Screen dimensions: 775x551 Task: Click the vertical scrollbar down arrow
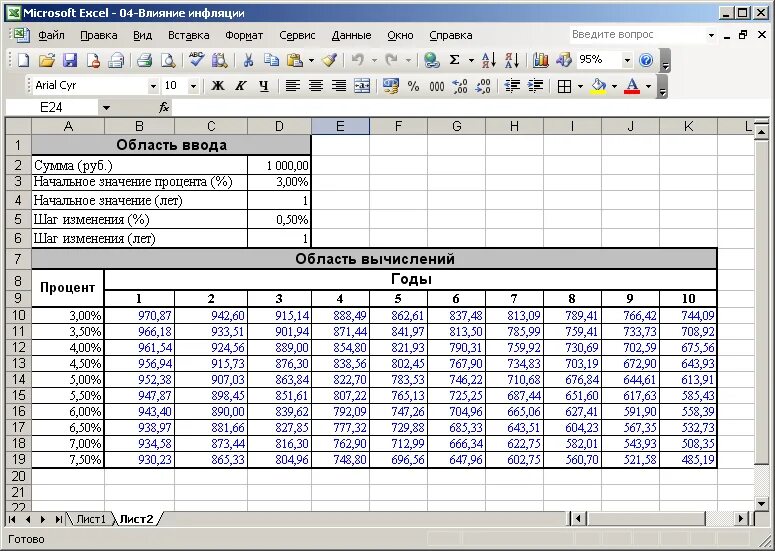pyautogui.click(x=761, y=504)
